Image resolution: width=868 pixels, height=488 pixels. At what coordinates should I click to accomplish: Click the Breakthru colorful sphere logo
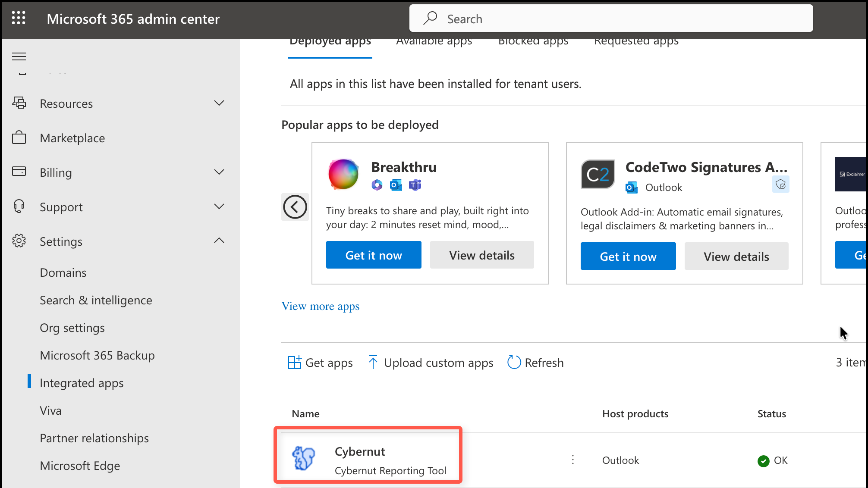(x=343, y=174)
